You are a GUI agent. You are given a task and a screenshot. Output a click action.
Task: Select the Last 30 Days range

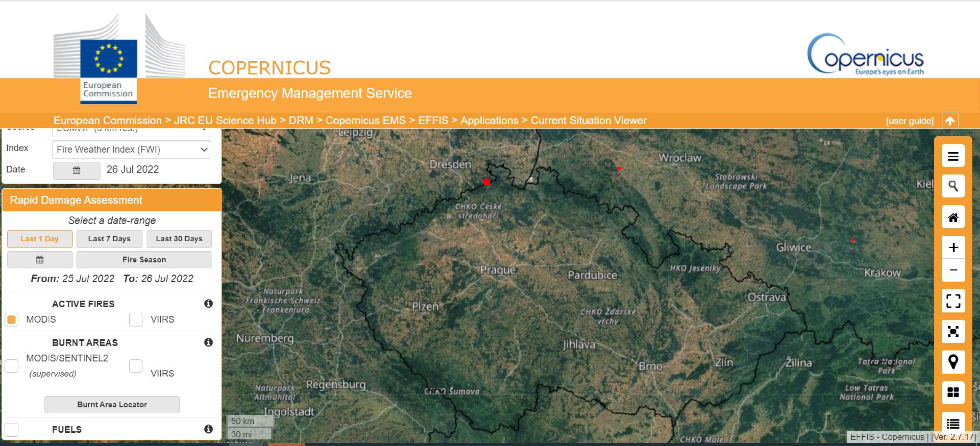(x=179, y=239)
